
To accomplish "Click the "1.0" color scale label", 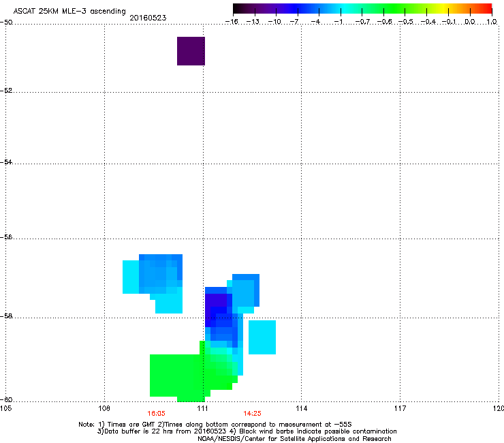I will [492, 22].
